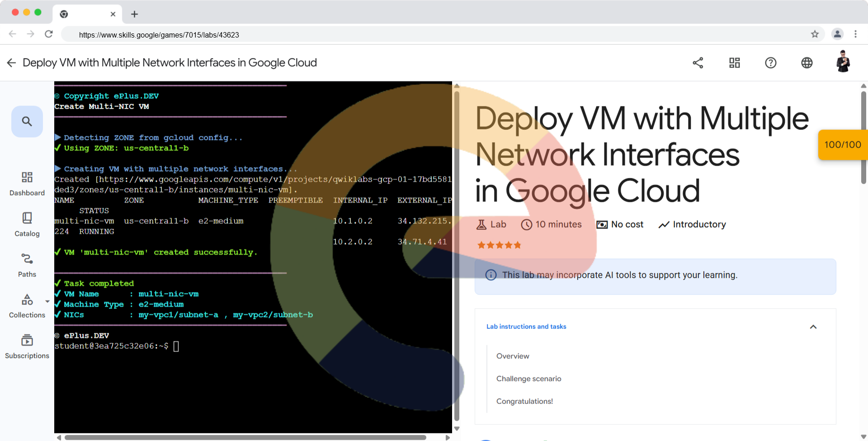Click the Lab instructions and tasks heading
The height and width of the screenshot is (441, 868).
pos(526,327)
